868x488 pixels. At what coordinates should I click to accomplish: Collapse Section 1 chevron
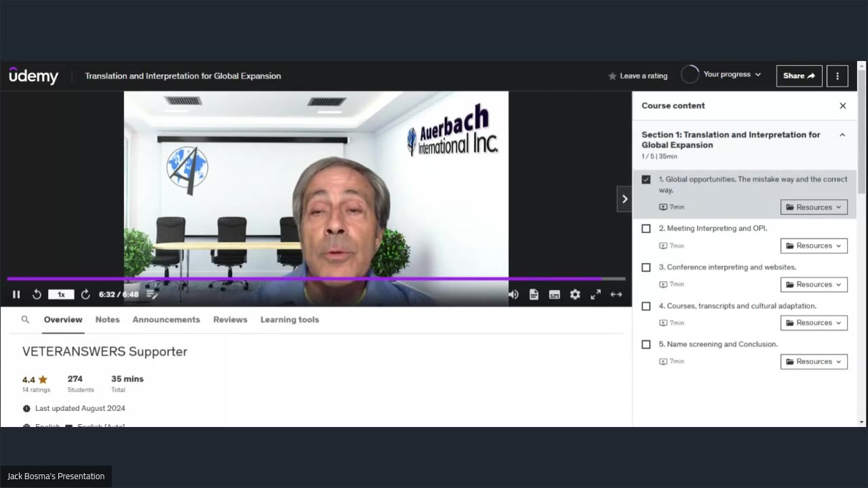pyautogui.click(x=842, y=135)
